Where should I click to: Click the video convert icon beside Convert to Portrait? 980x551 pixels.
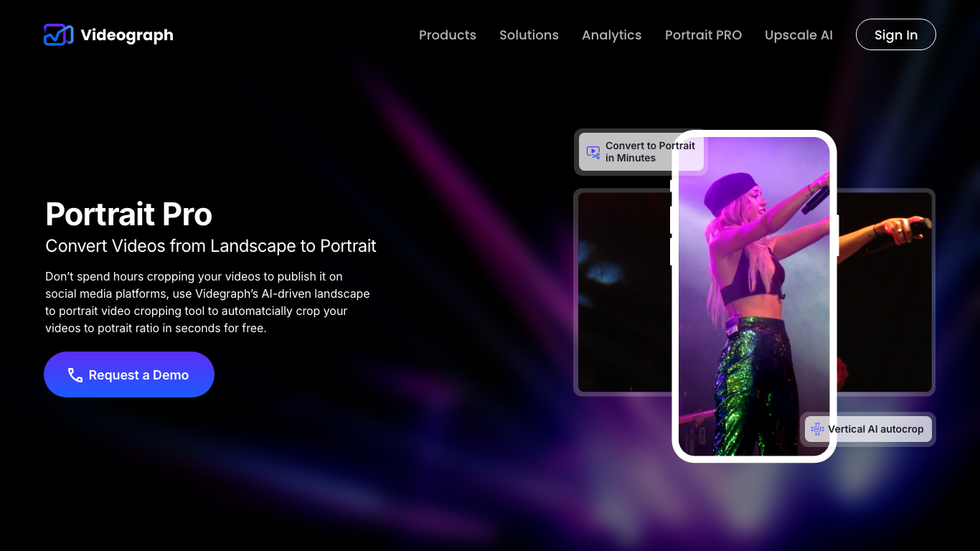tap(593, 152)
